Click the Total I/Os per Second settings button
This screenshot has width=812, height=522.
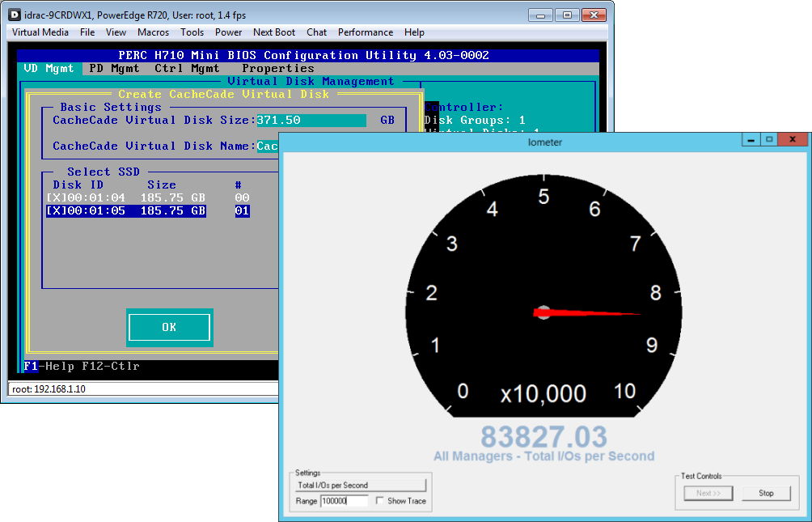[x=361, y=486]
